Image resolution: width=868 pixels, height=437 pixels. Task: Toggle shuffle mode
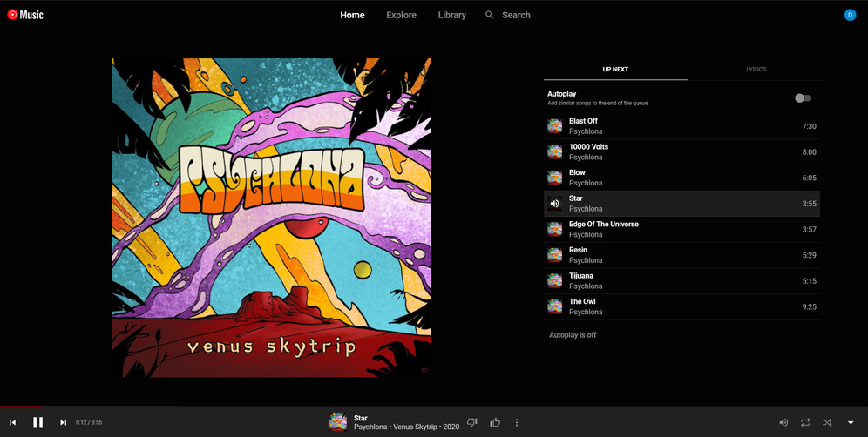[827, 422]
